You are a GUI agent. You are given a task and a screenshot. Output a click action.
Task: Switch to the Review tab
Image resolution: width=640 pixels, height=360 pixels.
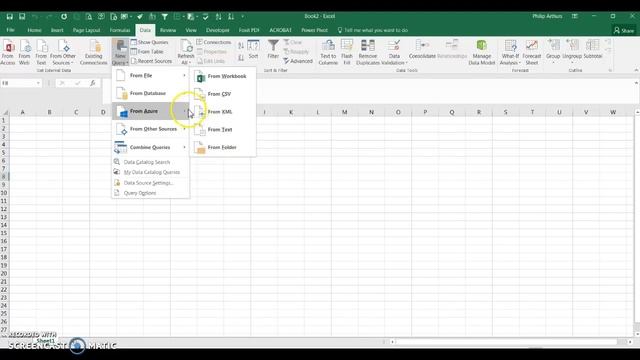pyautogui.click(x=168, y=30)
